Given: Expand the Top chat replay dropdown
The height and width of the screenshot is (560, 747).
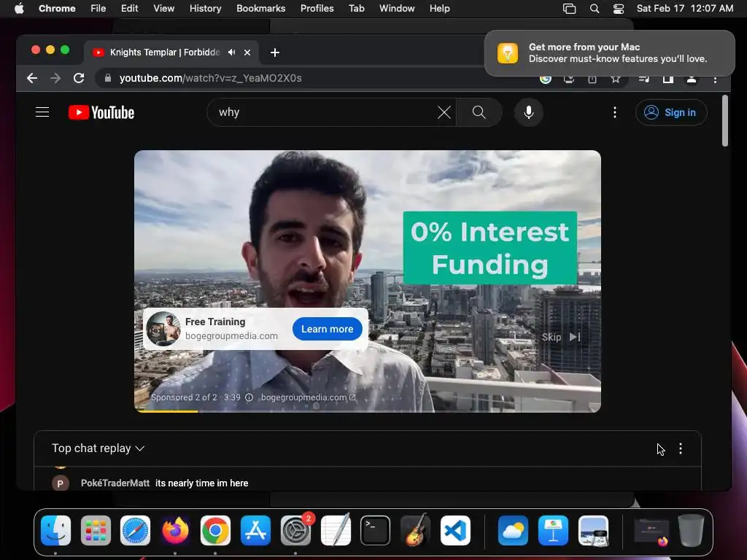Looking at the screenshot, I should click(98, 448).
